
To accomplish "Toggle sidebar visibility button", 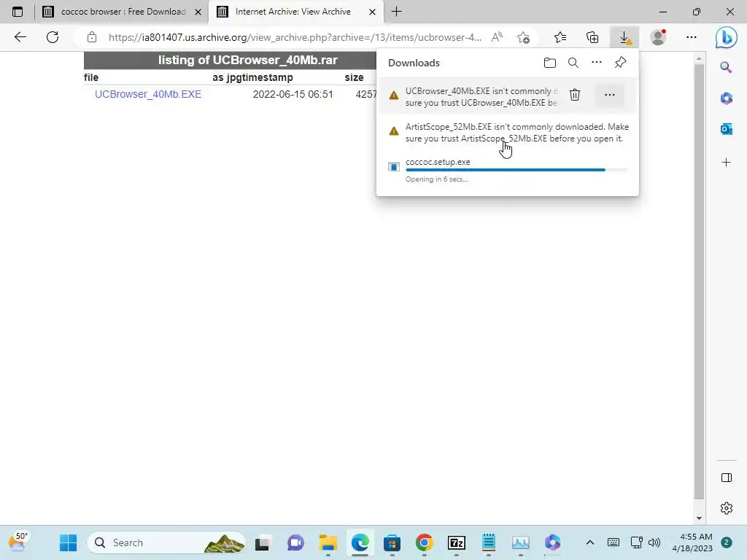I will pyautogui.click(x=727, y=478).
